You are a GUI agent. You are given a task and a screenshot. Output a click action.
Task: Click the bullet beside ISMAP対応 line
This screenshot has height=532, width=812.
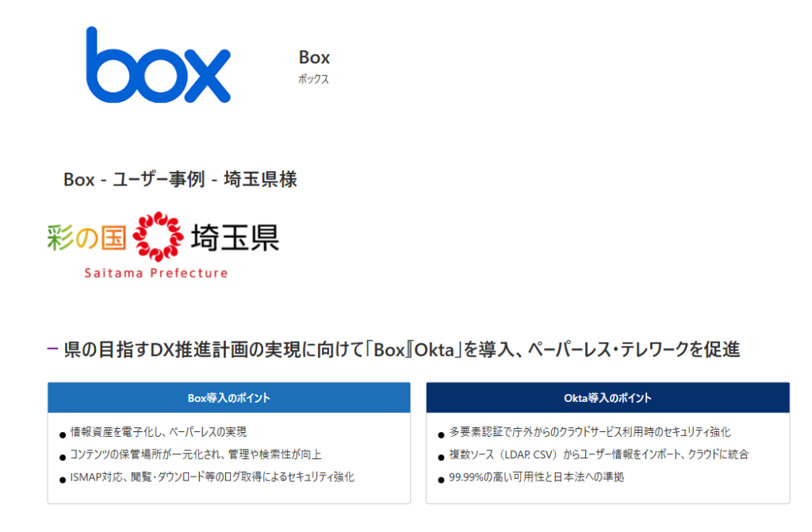[x=63, y=480]
